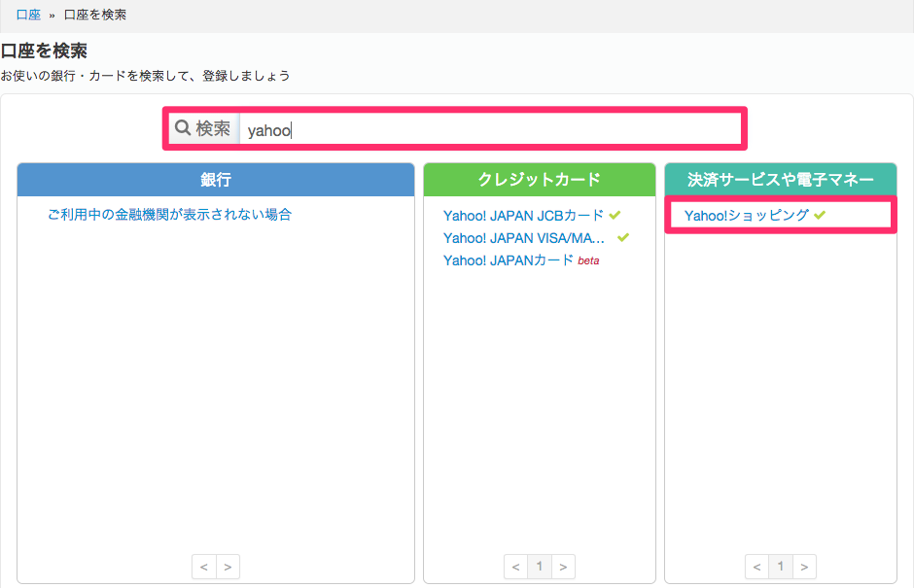Select page 1 in クレジットカード panel

(x=540, y=567)
